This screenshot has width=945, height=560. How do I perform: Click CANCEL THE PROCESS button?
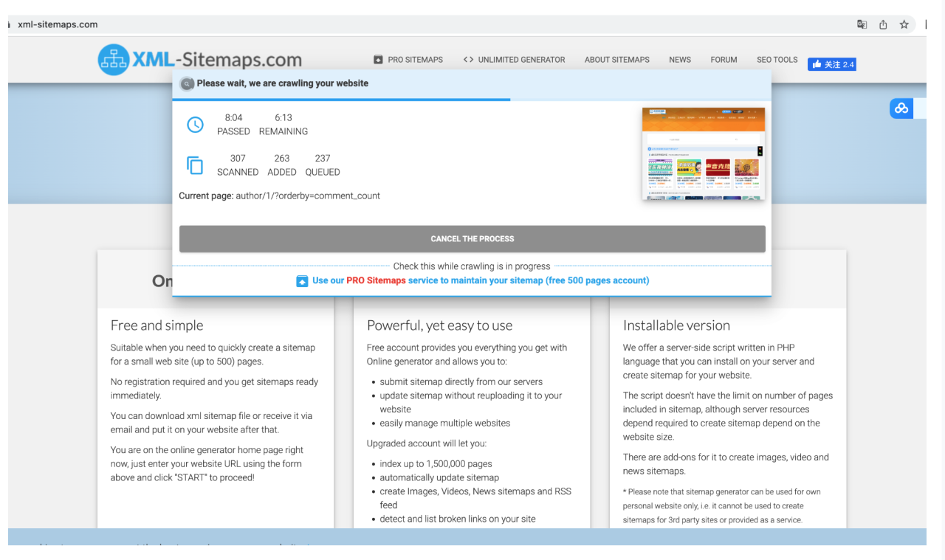pyautogui.click(x=472, y=239)
